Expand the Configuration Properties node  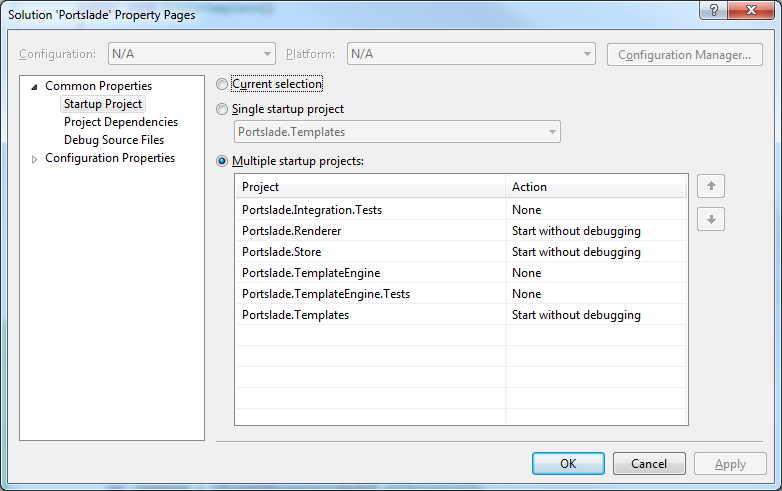[x=35, y=159]
